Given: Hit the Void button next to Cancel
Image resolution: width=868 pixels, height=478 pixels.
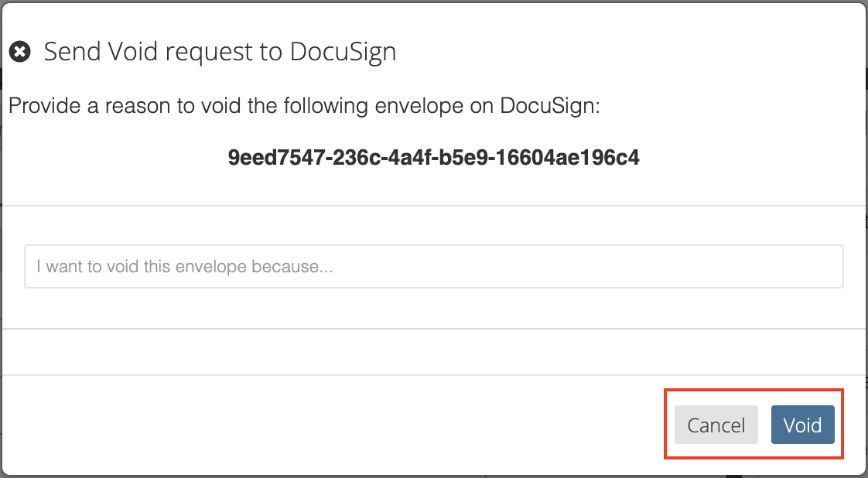Looking at the screenshot, I should tap(802, 425).
